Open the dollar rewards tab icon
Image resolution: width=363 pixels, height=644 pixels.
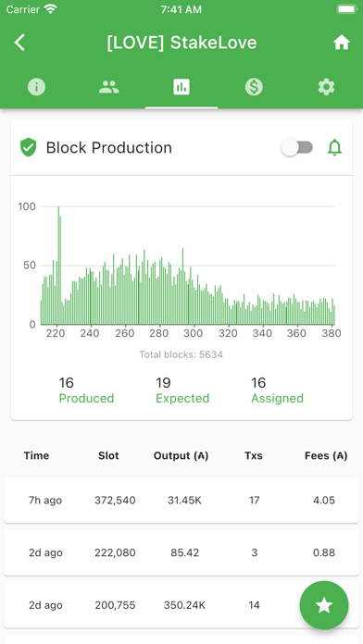pos(254,87)
